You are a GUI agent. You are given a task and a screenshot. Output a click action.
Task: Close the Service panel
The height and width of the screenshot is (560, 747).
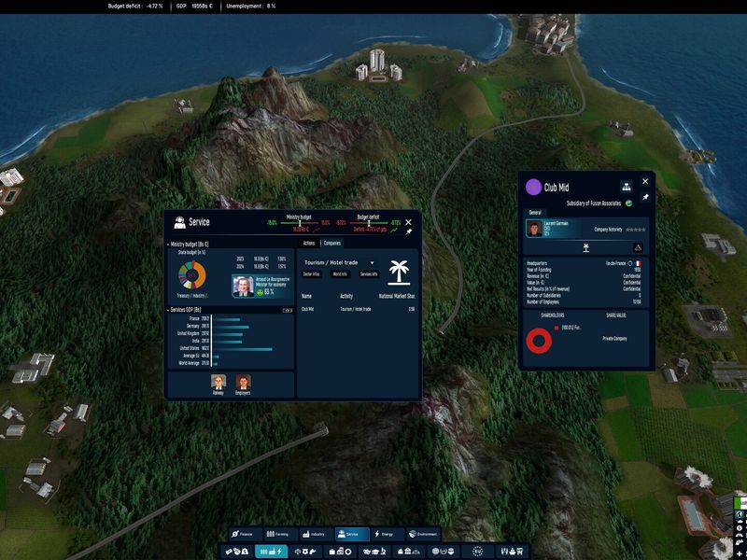408,222
